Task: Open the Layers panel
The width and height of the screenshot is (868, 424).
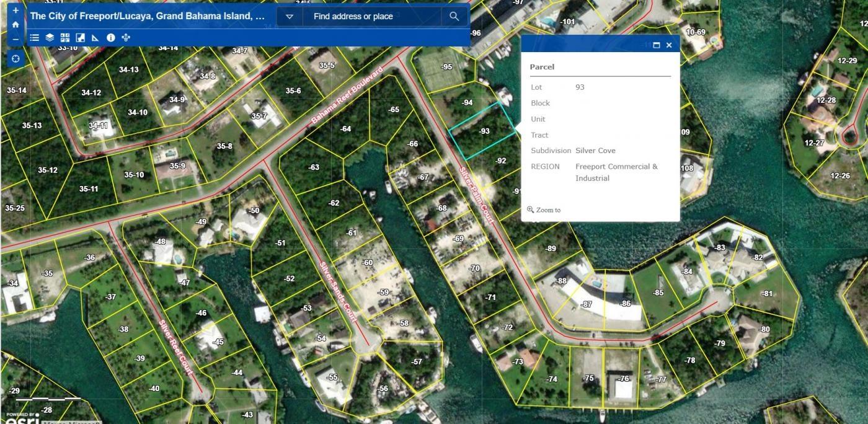Action: [x=50, y=38]
